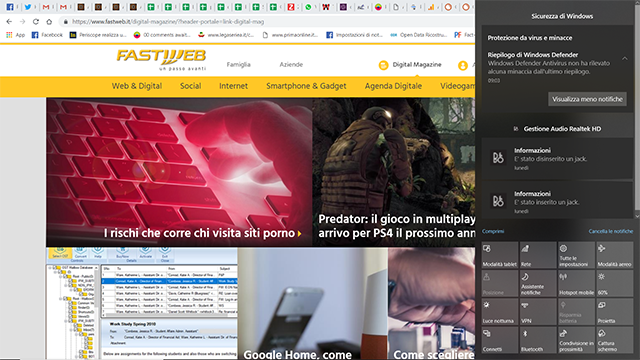The width and height of the screenshot is (640, 360).
Task: Toggle Modalità aereo tile
Action: click(x=615, y=255)
